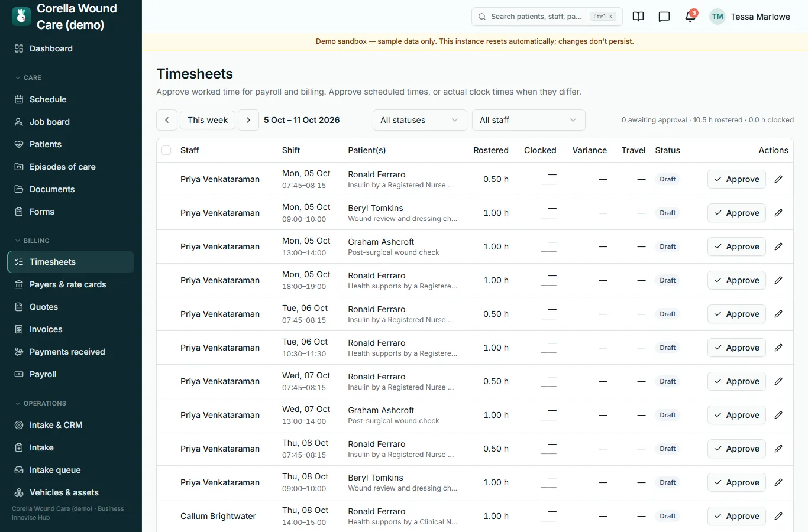Edit Wed 13:00–14:00 Graham Ashcroft pencil
This screenshot has height=532, width=808.
(x=778, y=415)
